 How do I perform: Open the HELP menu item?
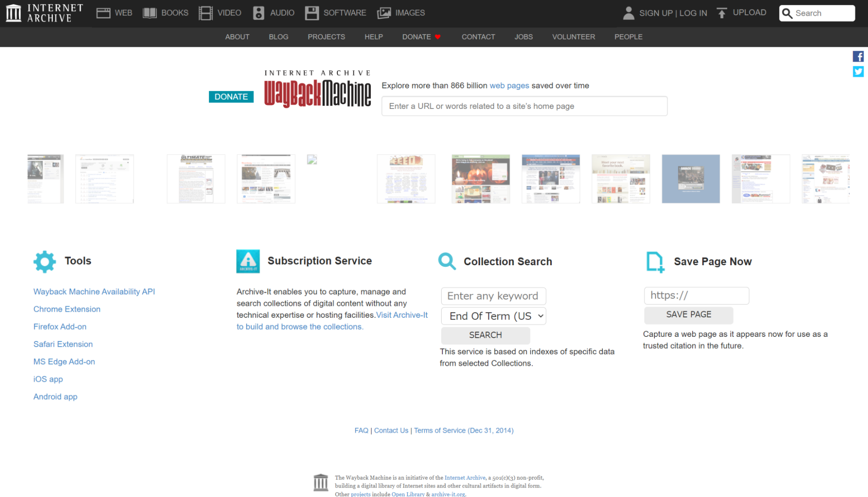373,37
